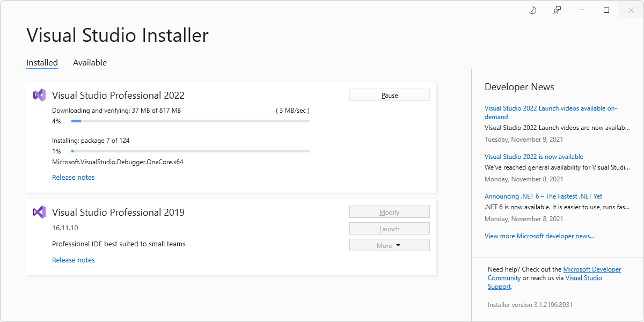The width and height of the screenshot is (644, 322).
Task: Open the send feedback icon
Action: [x=557, y=10]
